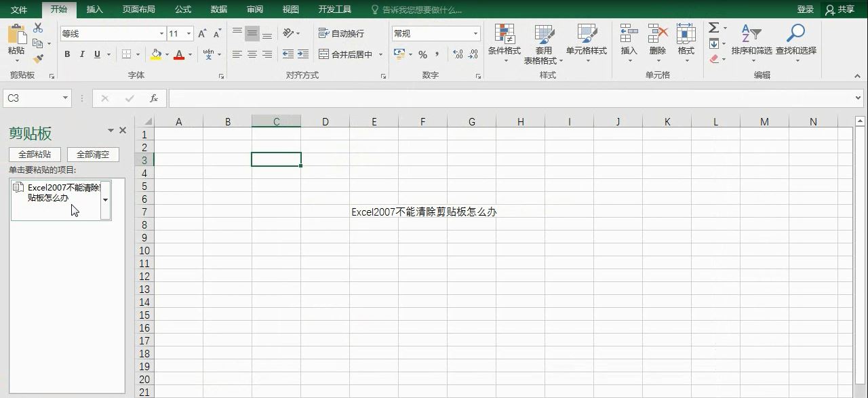Click the Sort and Filter icon

(x=751, y=34)
